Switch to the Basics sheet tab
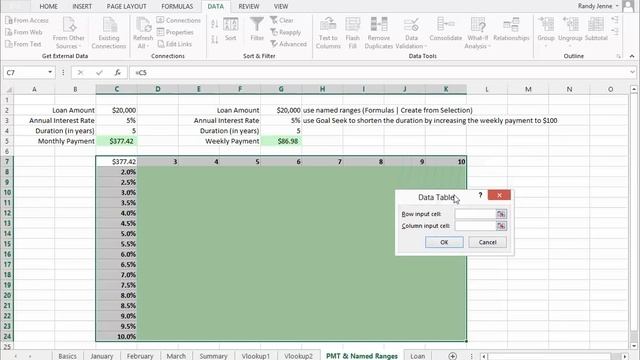 pos(67,356)
